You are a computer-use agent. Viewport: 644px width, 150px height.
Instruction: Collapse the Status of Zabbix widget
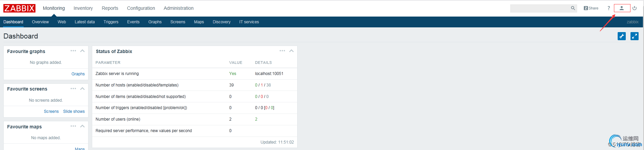point(291,51)
